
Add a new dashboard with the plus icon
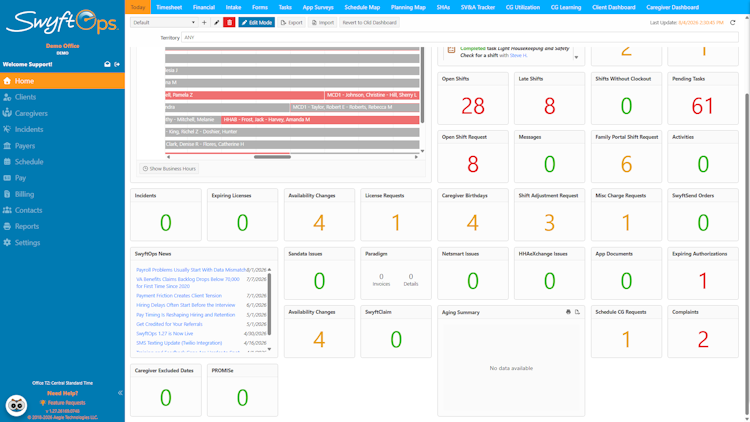[204, 22]
